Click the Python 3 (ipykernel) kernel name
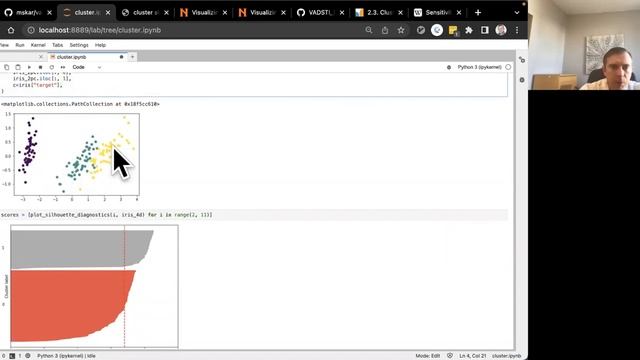640x360 pixels. click(479, 67)
